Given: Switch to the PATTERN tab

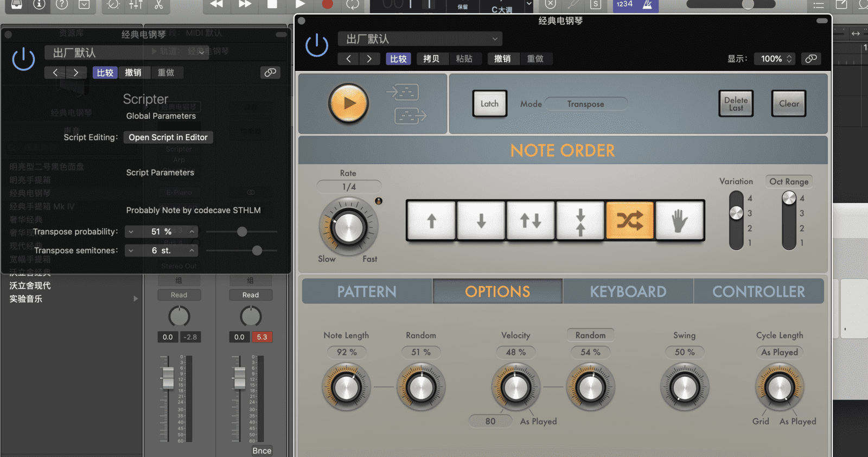Looking at the screenshot, I should [x=367, y=291].
